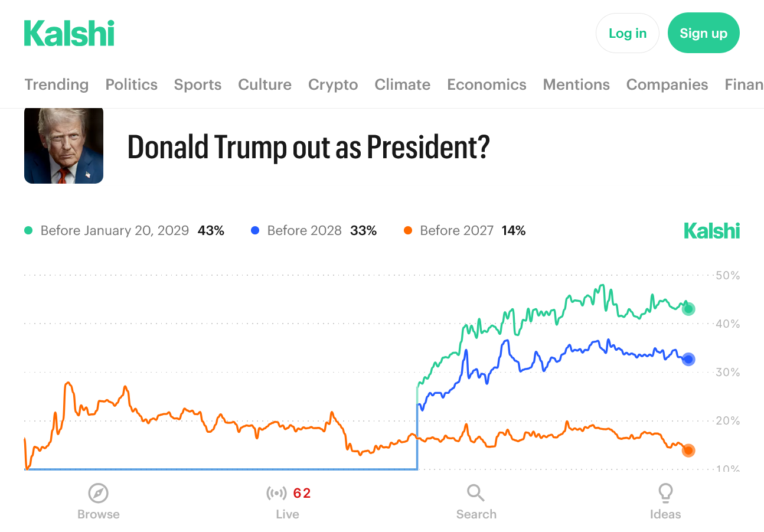
Task: Open the Sports category
Action: (x=198, y=84)
